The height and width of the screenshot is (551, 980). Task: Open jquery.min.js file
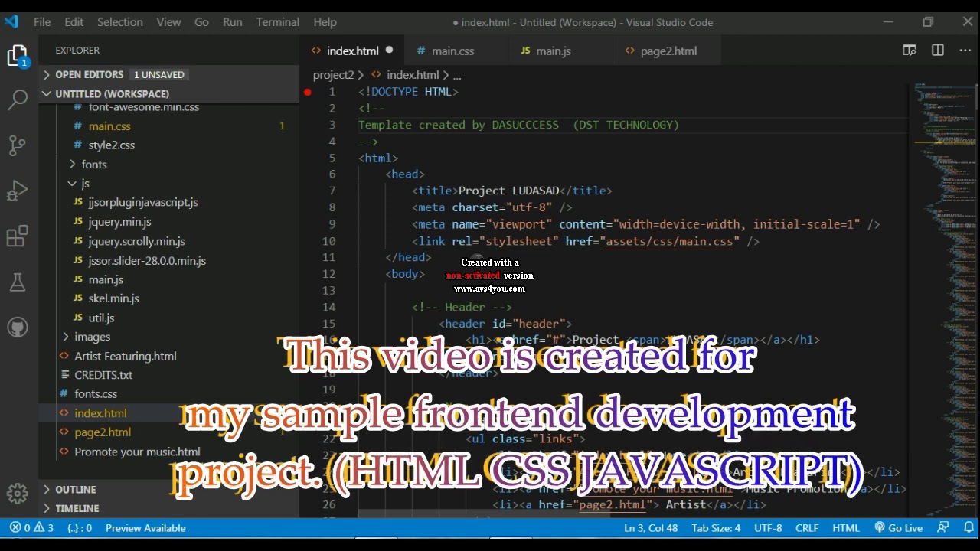pyautogui.click(x=119, y=222)
